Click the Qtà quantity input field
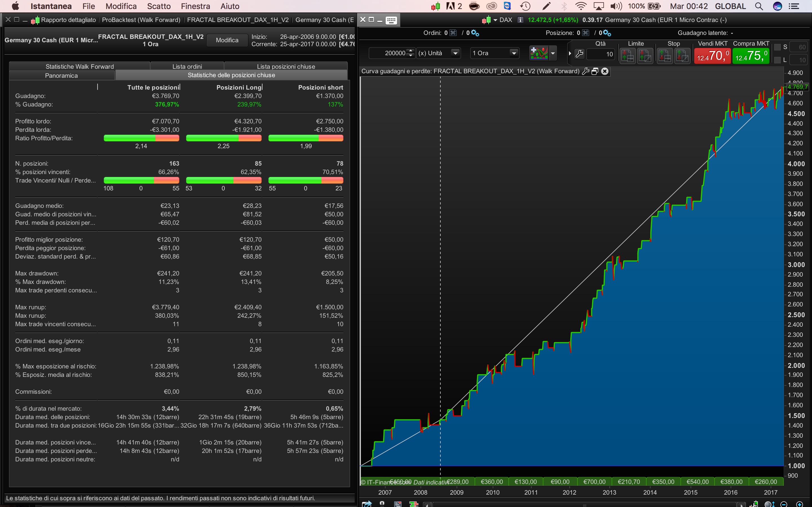 601,54
